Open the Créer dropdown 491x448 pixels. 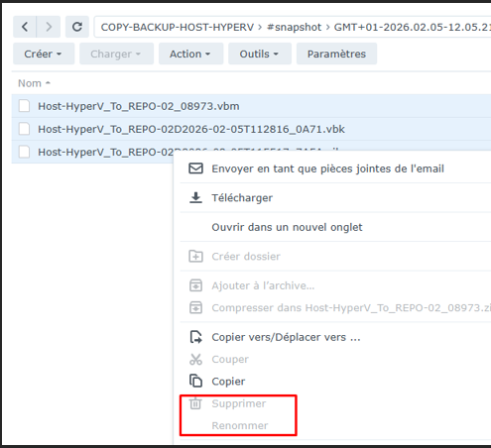(44, 54)
